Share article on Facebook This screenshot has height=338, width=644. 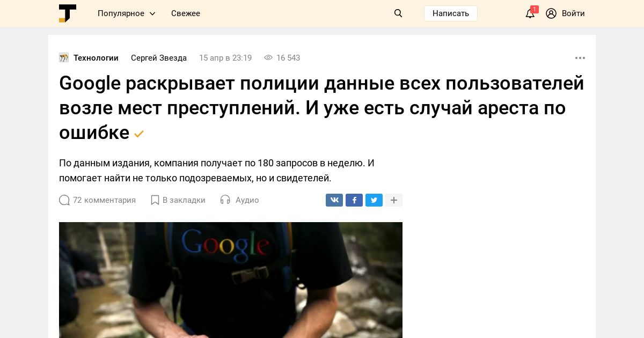click(x=354, y=200)
